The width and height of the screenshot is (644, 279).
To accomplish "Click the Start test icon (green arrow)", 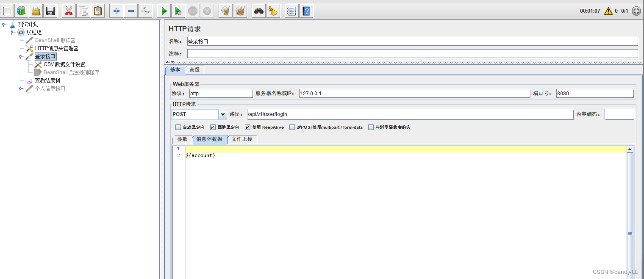I will pos(164,11).
